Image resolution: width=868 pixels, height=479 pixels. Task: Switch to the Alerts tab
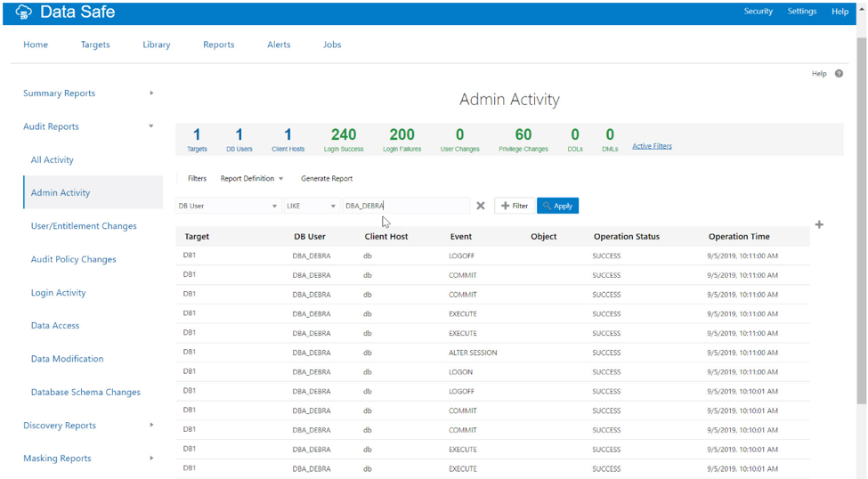coord(279,45)
